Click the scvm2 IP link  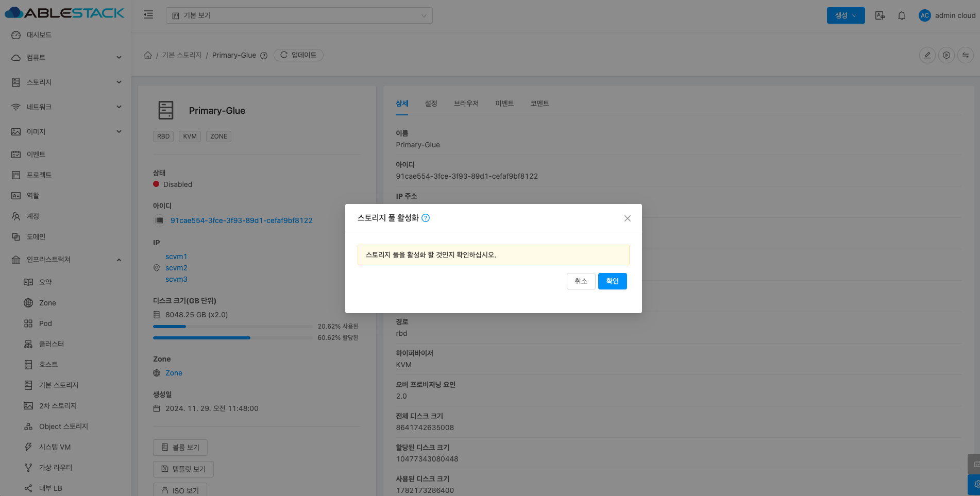(x=176, y=268)
